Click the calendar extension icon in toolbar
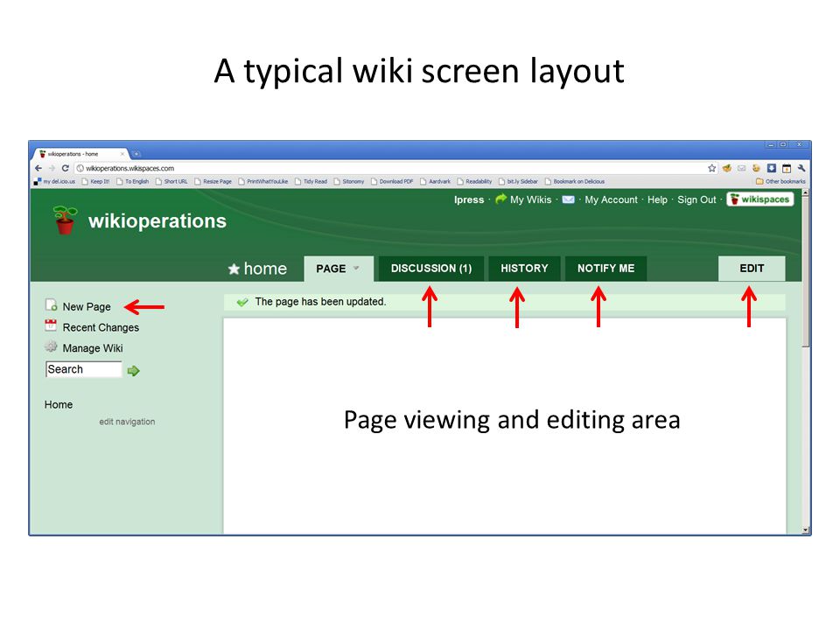This screenshot has height=630, width=840. pos(786,168)
